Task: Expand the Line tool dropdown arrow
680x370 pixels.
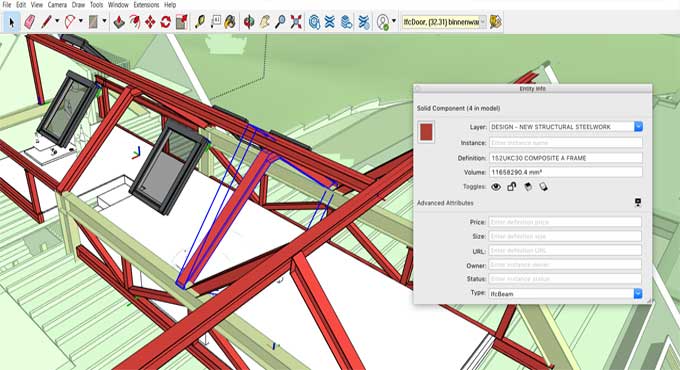Action: click(x=57, y=21)
